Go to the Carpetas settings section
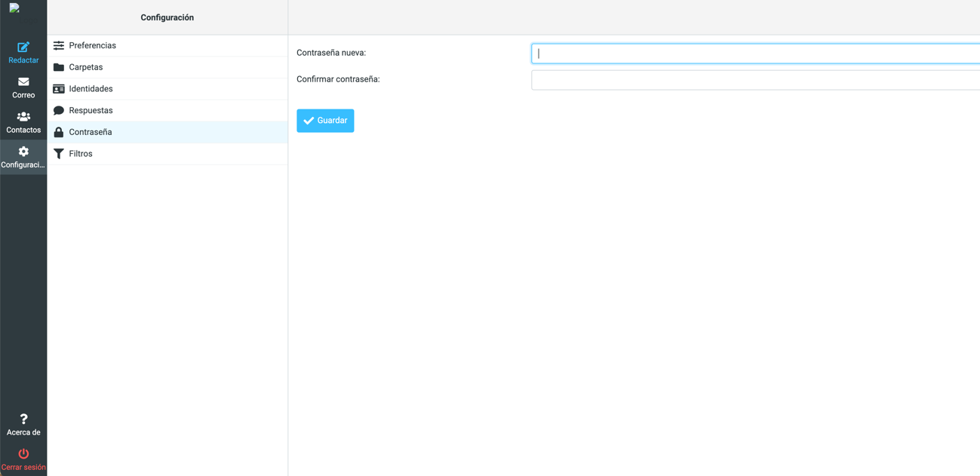Screen dimensions: 980x476 86,67
